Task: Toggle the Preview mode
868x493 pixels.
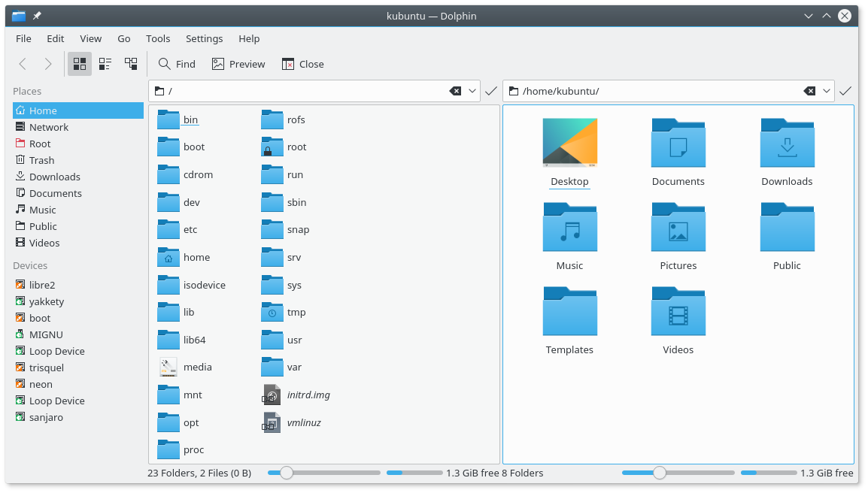Action: click(x=238, y=64)
